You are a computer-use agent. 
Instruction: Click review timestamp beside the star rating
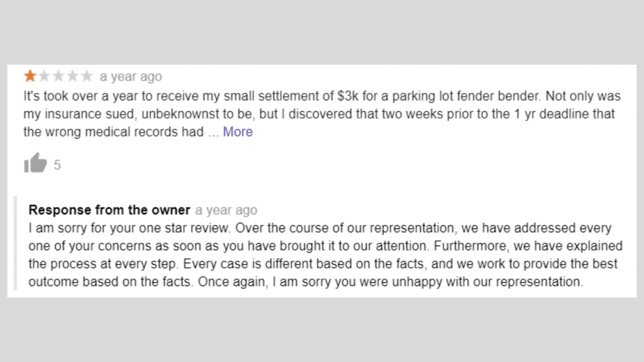131,77
